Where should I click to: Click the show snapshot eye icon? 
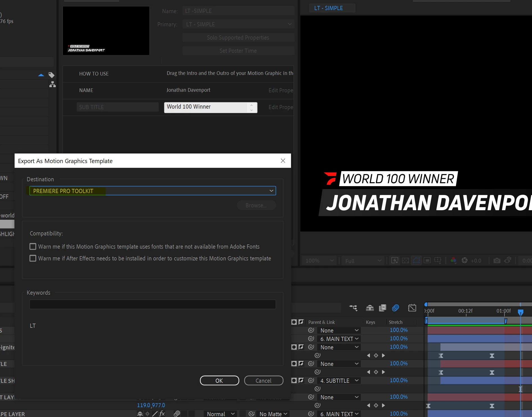(508, 261)
